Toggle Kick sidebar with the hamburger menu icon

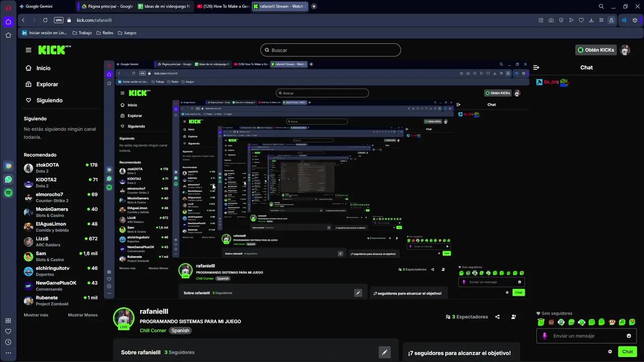(x=29, y=50)
